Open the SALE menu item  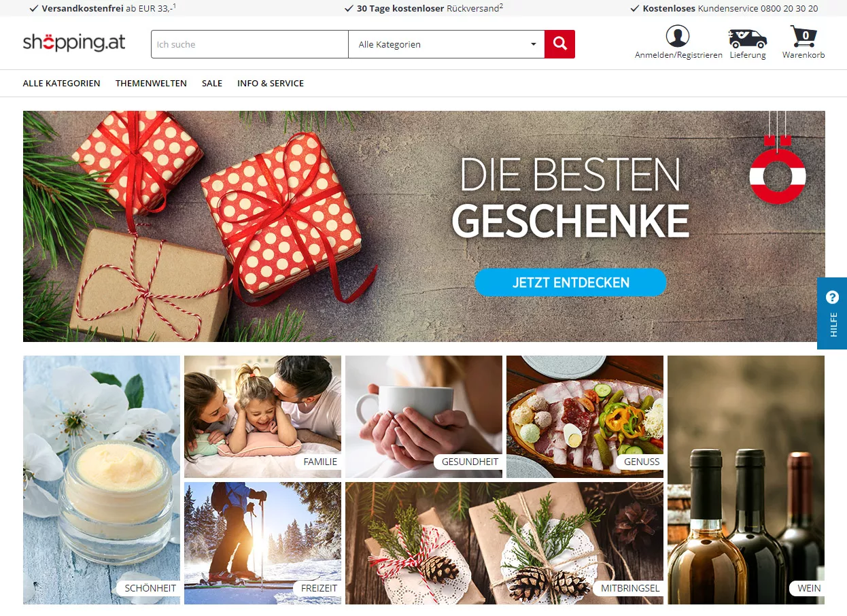pyautogui.click(x=212, y=83)
